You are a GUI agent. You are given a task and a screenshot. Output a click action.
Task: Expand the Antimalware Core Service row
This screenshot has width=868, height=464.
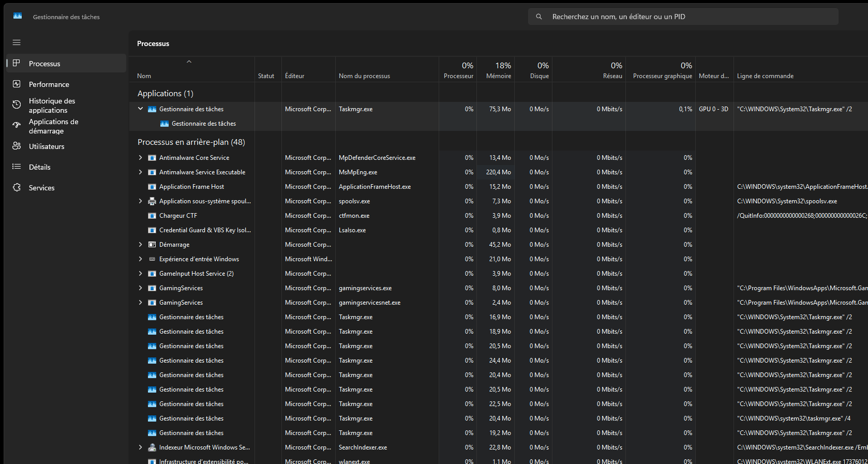tap(140, 158)
